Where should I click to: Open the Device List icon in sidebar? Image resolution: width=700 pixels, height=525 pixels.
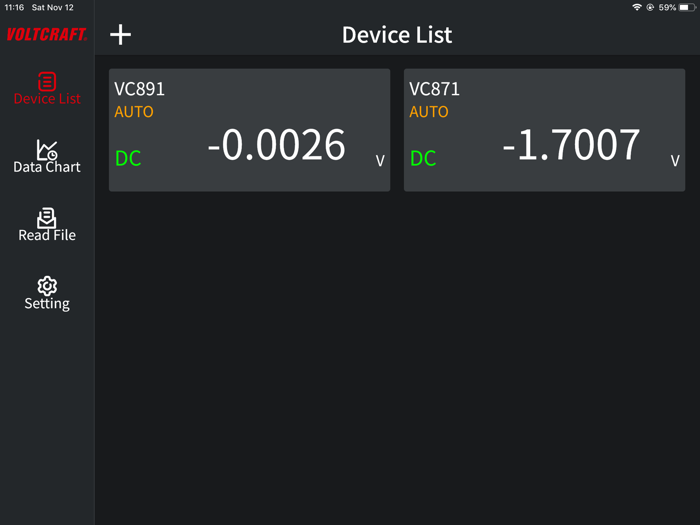point(47,81)
